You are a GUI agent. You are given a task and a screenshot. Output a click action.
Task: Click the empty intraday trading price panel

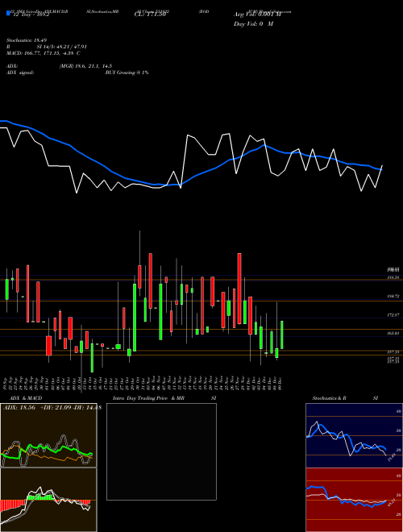click(x=161, y=451)
